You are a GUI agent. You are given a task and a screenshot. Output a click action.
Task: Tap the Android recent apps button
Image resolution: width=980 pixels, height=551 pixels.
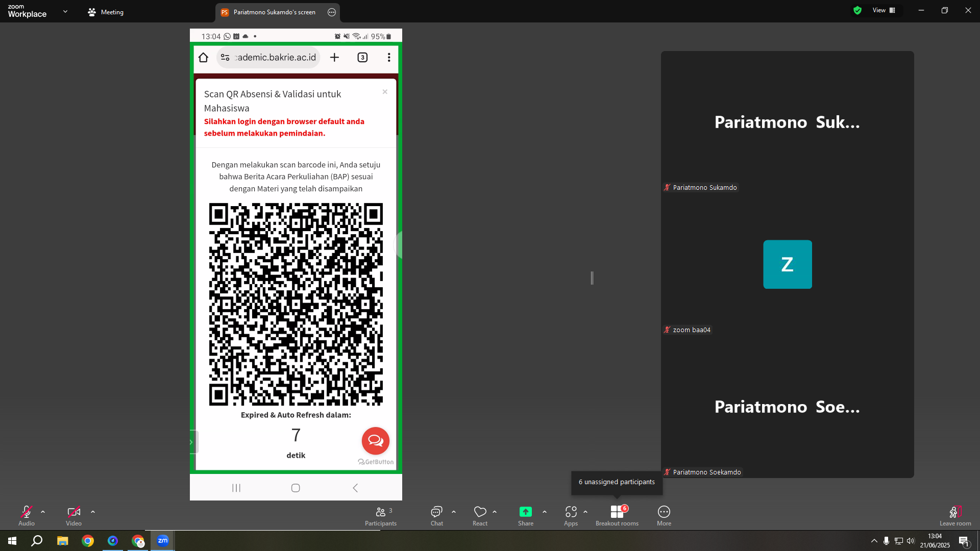click(236, 488)
